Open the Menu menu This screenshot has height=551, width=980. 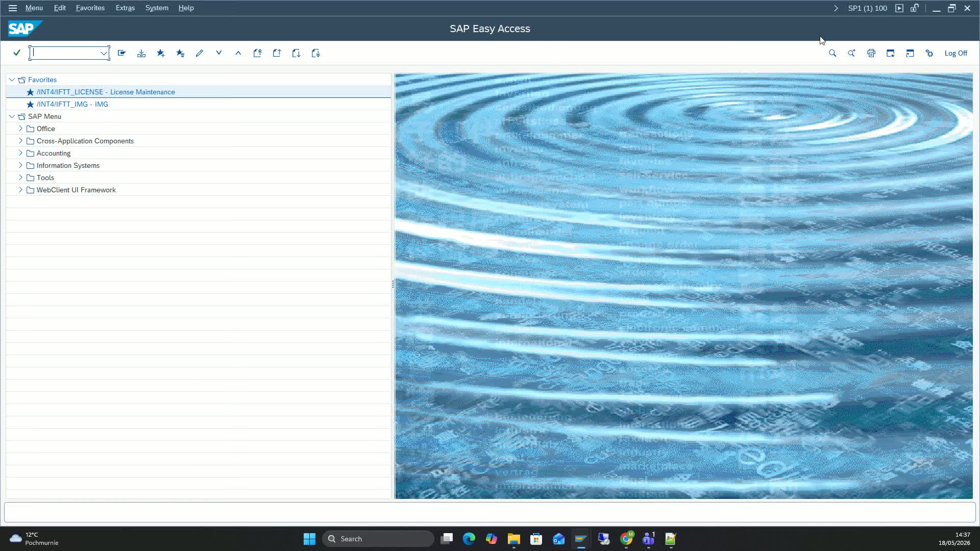pyautogui.click(x=34, y=8)
